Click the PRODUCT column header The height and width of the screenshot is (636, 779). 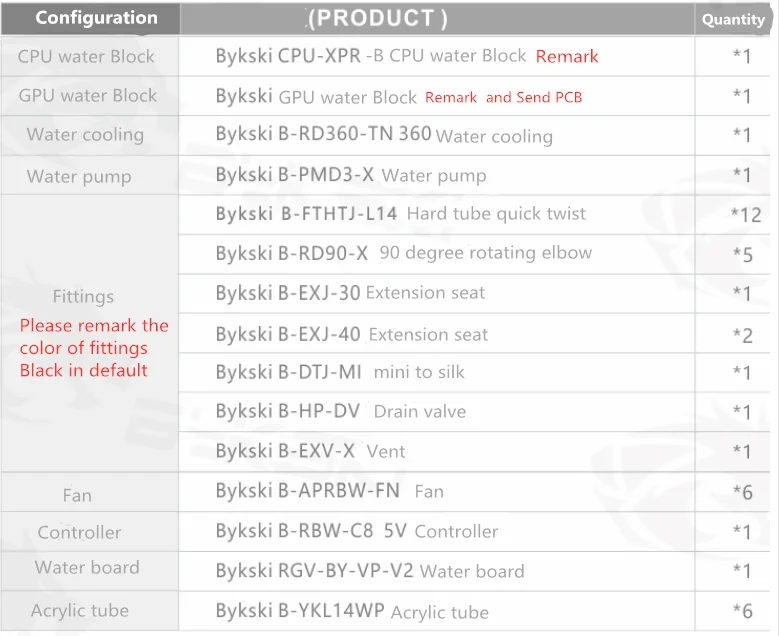378,19
